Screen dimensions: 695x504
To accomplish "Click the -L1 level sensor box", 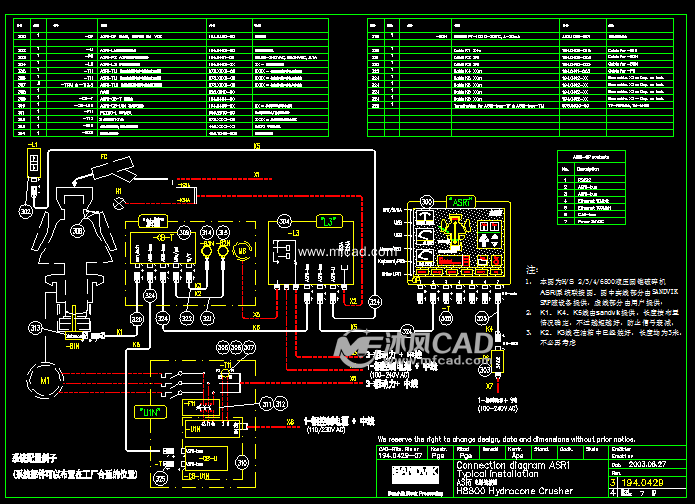I will click(x=34, y=163).
